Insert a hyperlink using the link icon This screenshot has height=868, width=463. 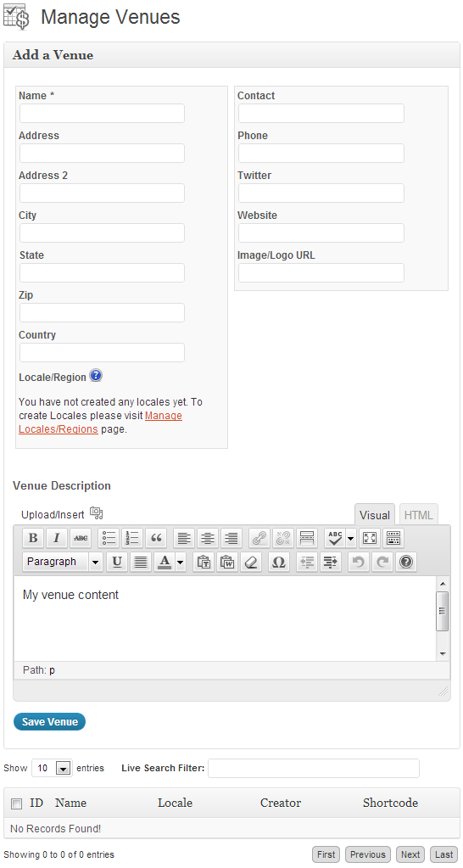click(259, 538)
